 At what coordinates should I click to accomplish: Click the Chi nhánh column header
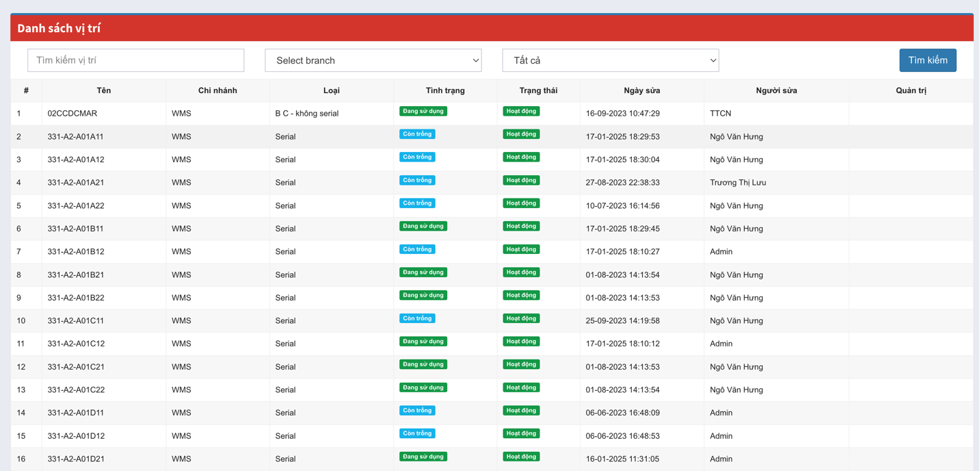(x=217, y=90)
